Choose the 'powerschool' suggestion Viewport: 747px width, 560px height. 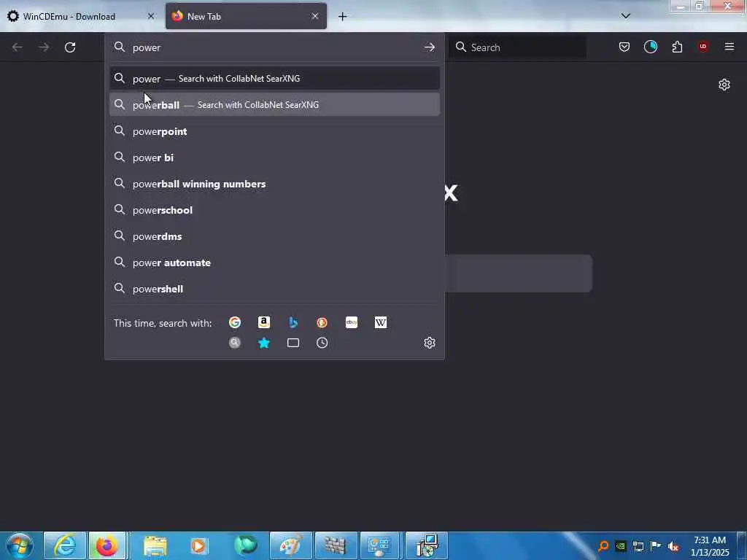click(x=274, y=210)
